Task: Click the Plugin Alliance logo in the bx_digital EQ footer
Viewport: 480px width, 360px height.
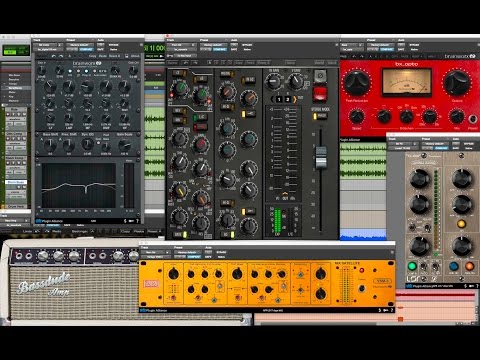Action: (50, 221)
